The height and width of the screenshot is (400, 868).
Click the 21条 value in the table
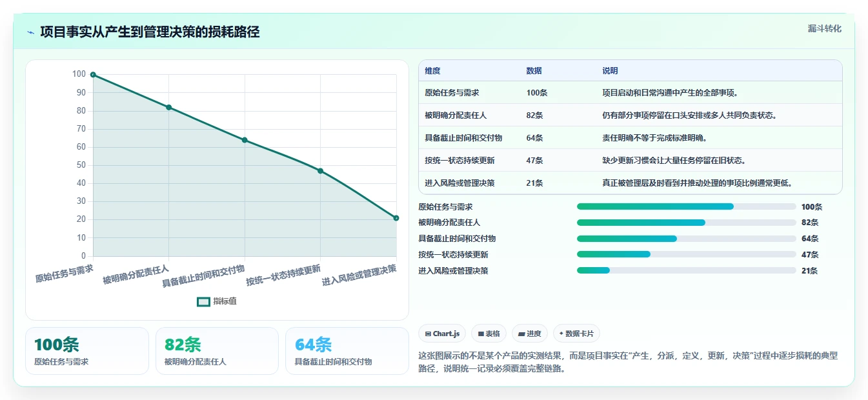click(534, 183)
